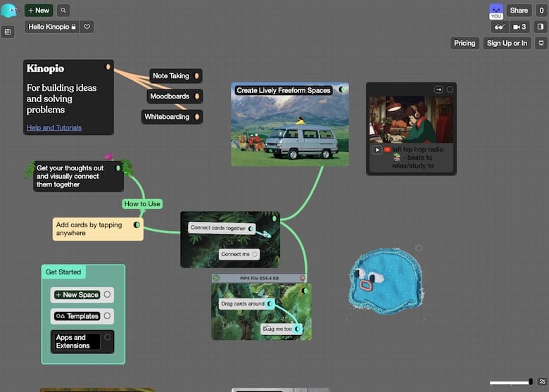Click the glasses icon
The width and height of the screenshot is (549, 392).
500,27
